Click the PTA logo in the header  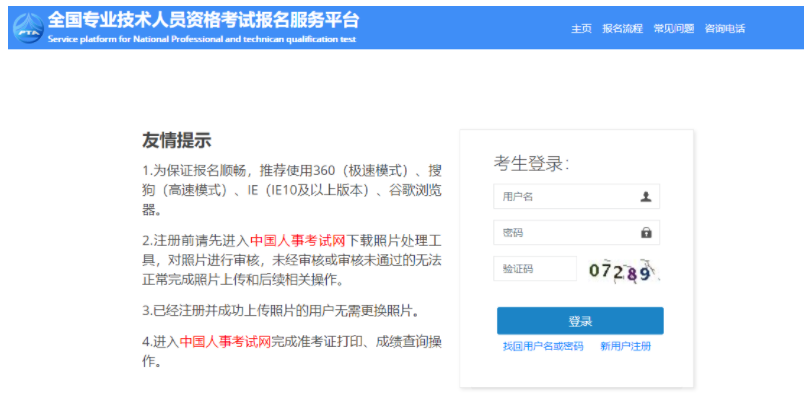click(x=28, y=28)
